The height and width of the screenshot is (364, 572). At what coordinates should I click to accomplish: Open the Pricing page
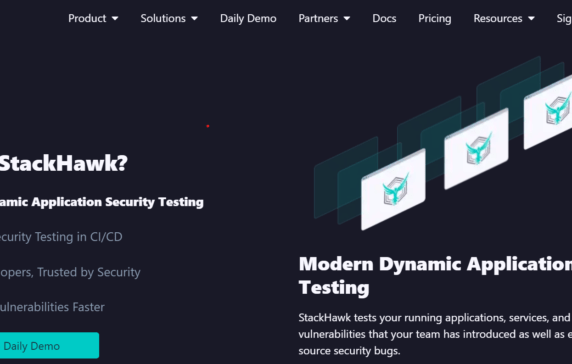pos(434,18)
